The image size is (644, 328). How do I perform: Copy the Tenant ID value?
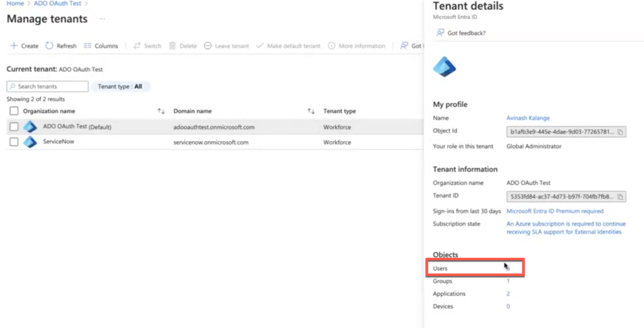(x=620, y=197)
